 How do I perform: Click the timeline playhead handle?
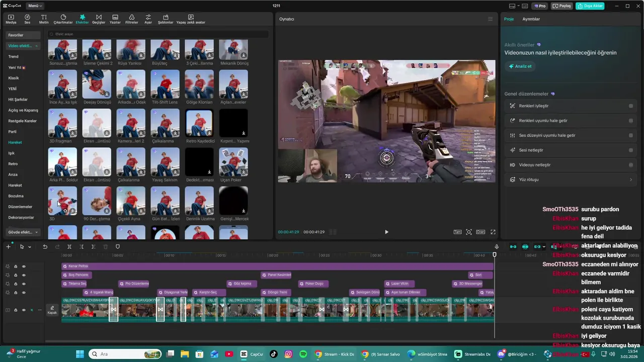495,255
